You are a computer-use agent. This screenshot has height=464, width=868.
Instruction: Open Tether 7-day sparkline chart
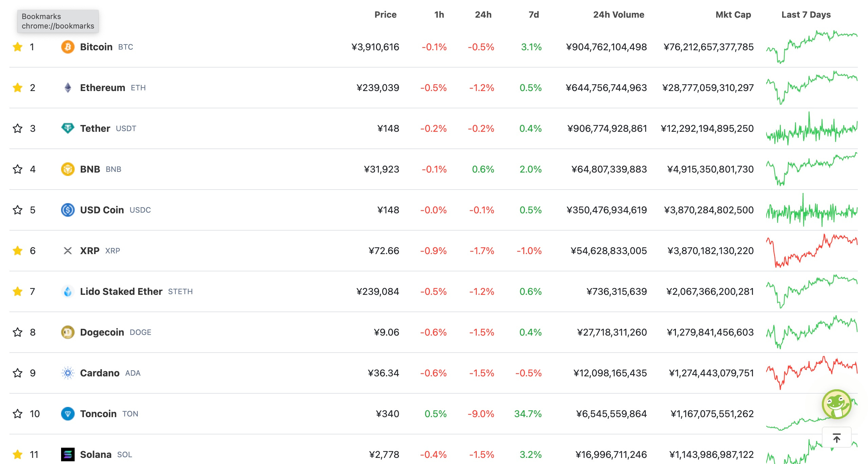[812, 128]
